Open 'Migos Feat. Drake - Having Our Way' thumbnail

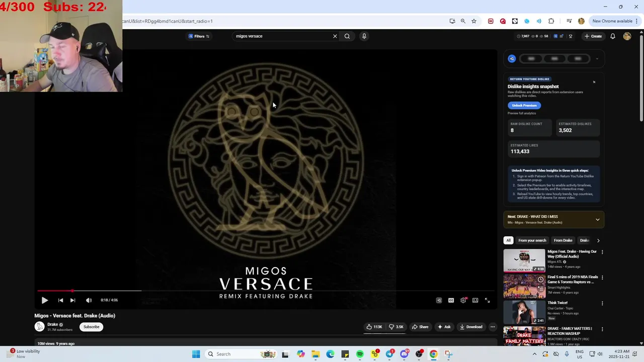pyautogui.click(x=524, y=260)
